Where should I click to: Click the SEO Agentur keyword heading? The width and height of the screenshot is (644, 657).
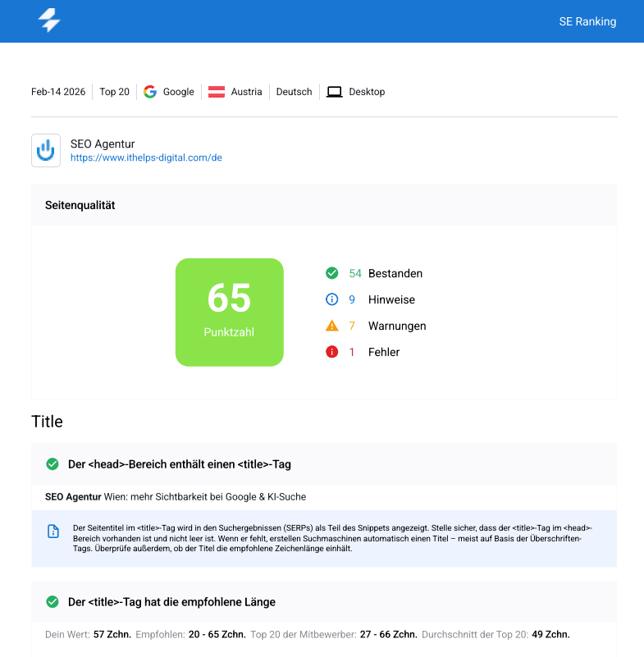[103, 144]
